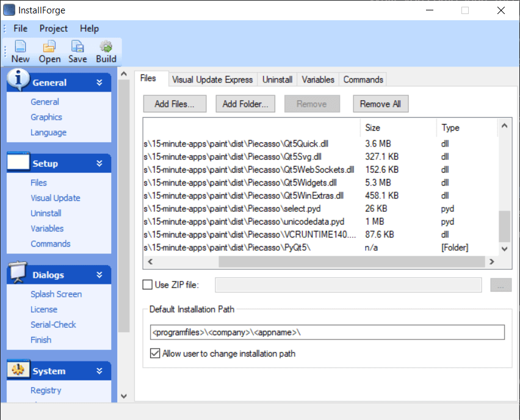Collapse the General sidebar section

click(x=99, y=82)
